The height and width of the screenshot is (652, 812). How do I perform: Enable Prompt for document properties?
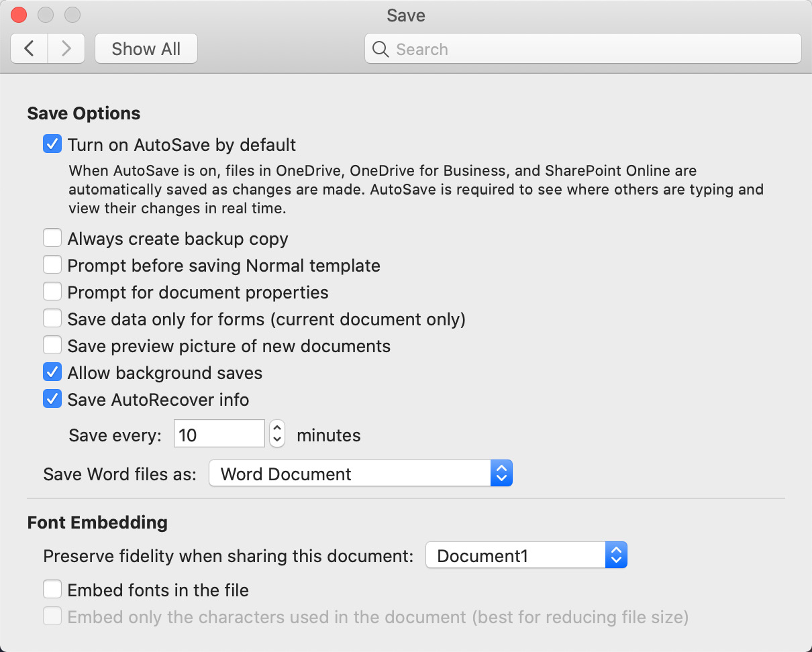click(x=52, y=291)
